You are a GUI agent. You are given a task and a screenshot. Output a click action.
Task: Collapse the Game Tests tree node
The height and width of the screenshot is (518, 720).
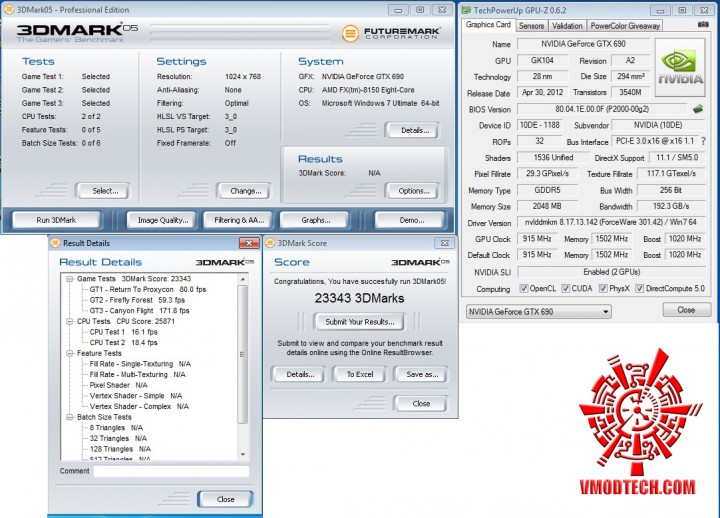click(70, 279)
